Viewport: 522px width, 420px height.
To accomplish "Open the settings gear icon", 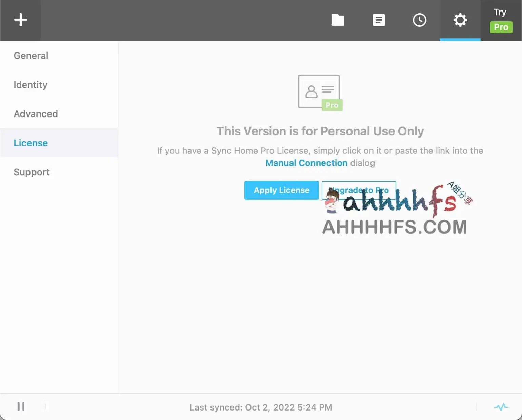I will (x=460, y=20).
